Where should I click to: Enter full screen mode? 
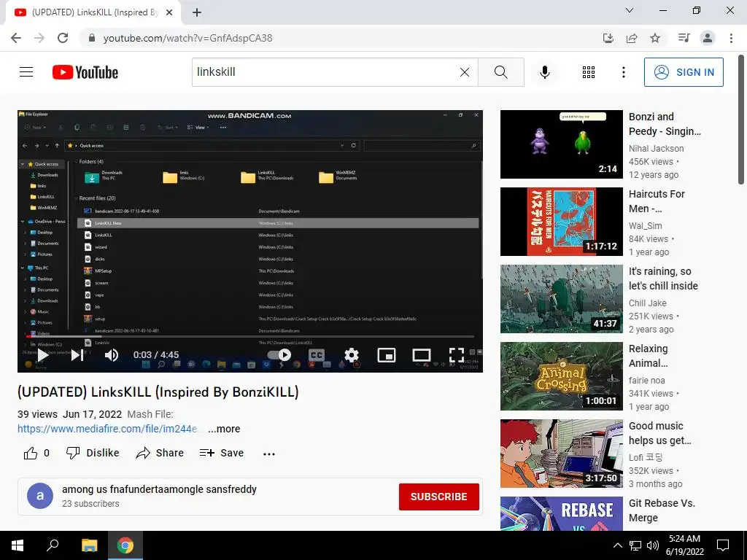pyautogui.click(x=457, y=355)
